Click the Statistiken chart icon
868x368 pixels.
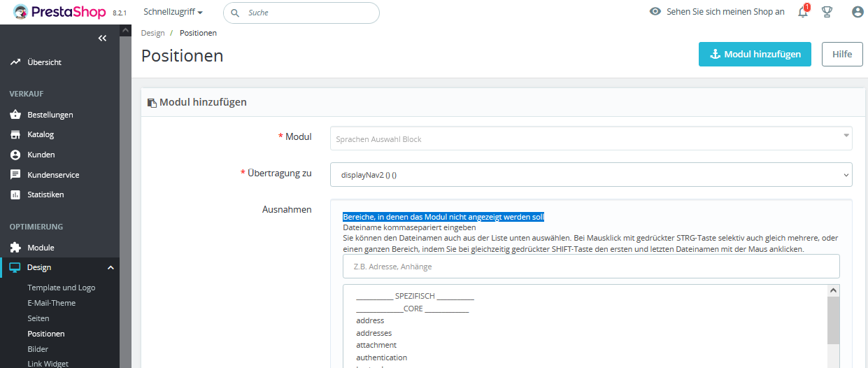pos(15,194)
